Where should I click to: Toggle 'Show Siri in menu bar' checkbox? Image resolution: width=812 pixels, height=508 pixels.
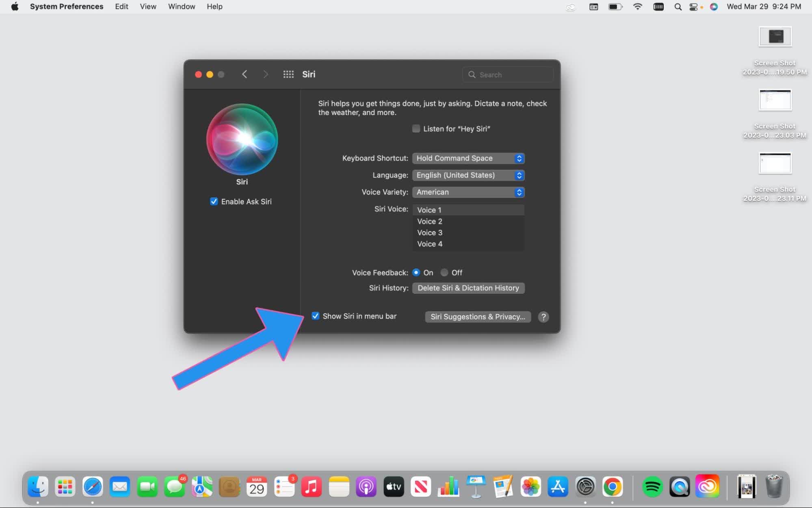[x=316, y=316]
